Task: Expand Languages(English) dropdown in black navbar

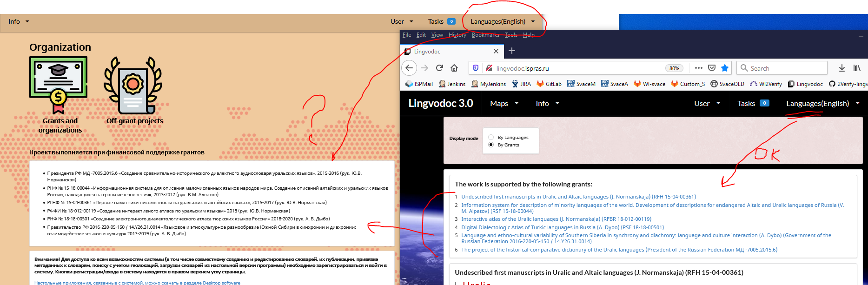Action: coord(822,103)
